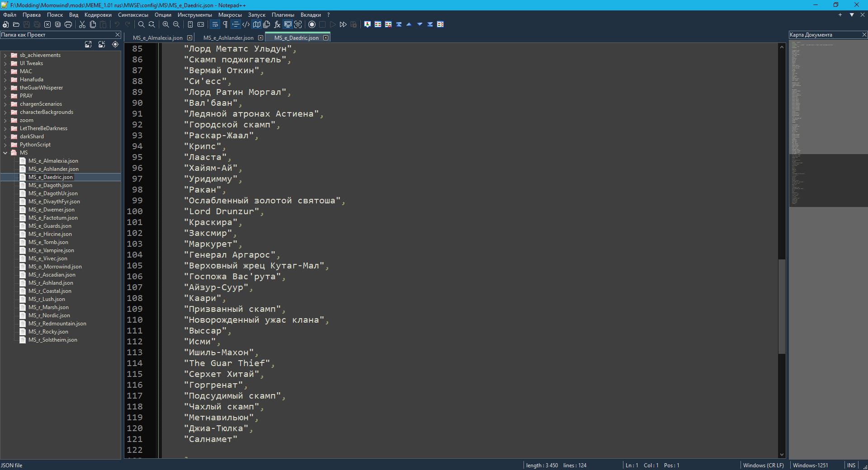Image resolution: width=868 pixels, height=470 pixels.
Task: Toggle INS insert mode in status bar
Action: click(x=851, y=465)
